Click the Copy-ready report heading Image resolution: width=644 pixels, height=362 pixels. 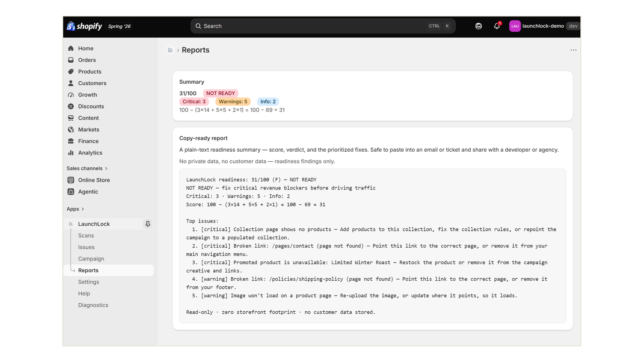[203, 138]
